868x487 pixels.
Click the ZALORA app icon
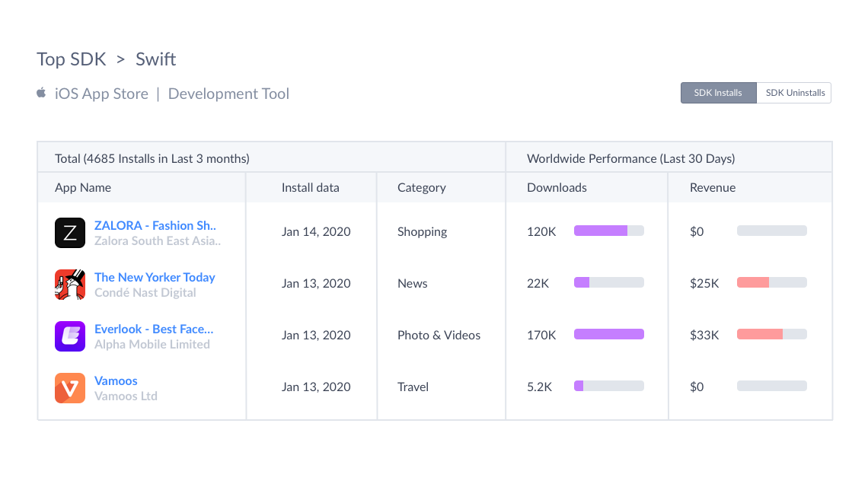coord(70,233)
